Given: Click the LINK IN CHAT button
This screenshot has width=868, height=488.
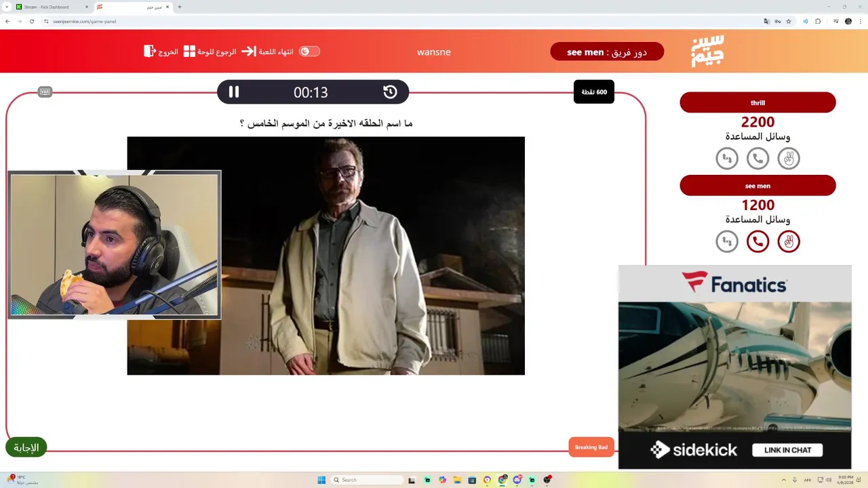Looking at the screenshot, I should (x=787, y=450).
